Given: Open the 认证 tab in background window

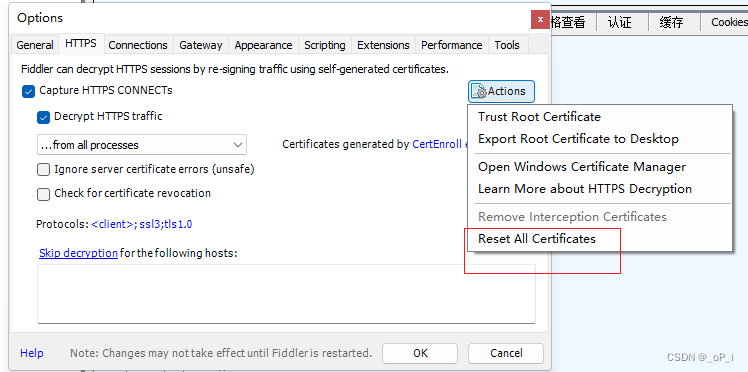Looking at the screenshot, I should pyautogui.click(x=620, y=22).
